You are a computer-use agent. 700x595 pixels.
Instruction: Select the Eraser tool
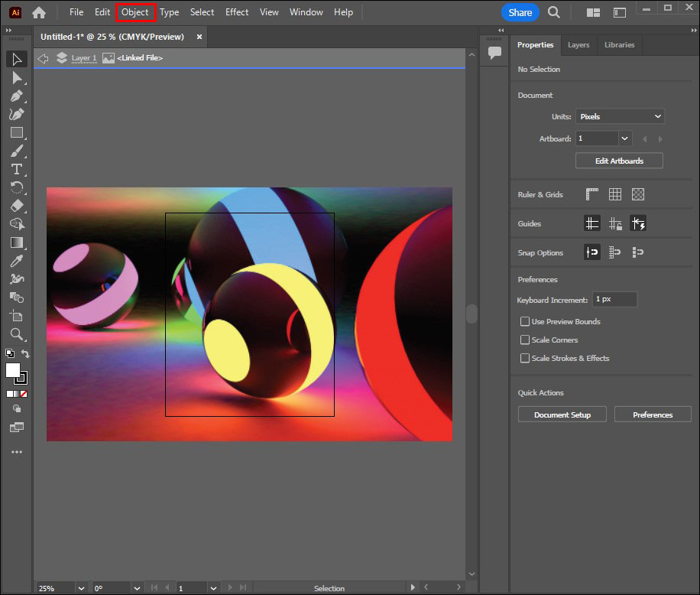point(16,206)
